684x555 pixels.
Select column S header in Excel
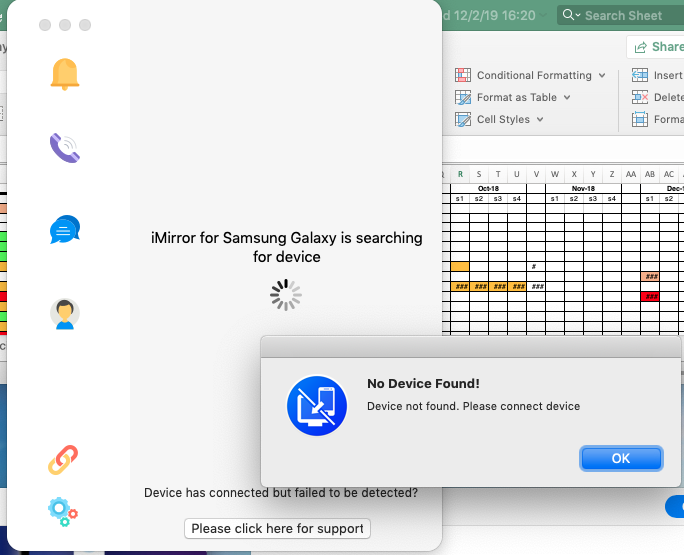(x=479, y=174)
